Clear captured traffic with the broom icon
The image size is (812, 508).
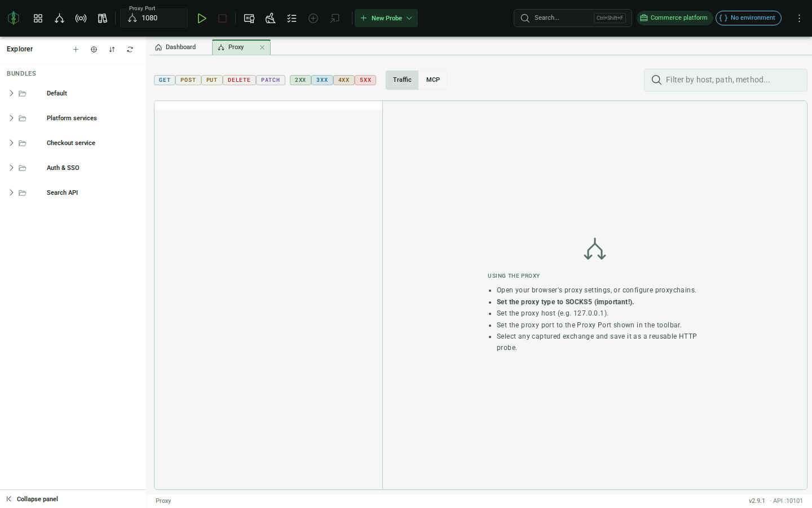tap(270, 18)
